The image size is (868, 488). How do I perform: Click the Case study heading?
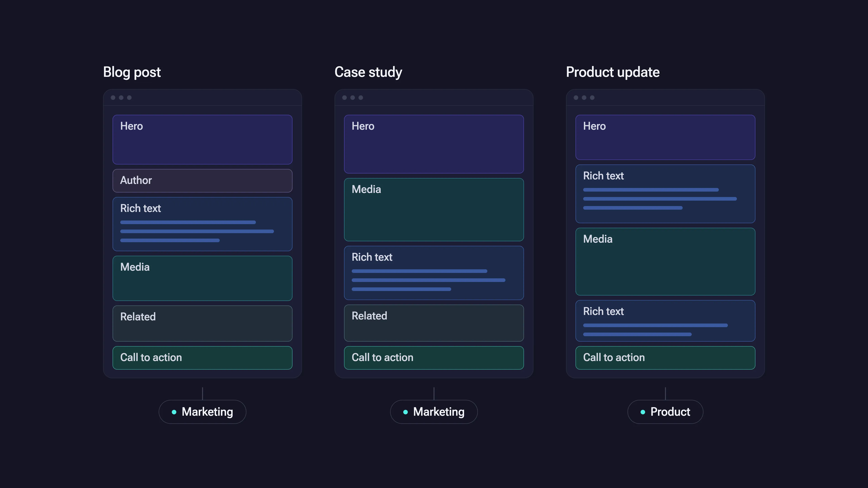tap(368, 72)
